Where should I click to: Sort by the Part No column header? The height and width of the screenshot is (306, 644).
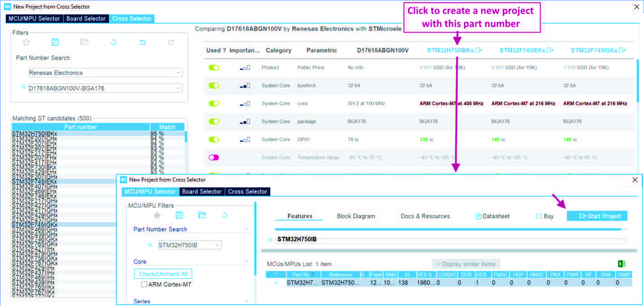(302, 275)
